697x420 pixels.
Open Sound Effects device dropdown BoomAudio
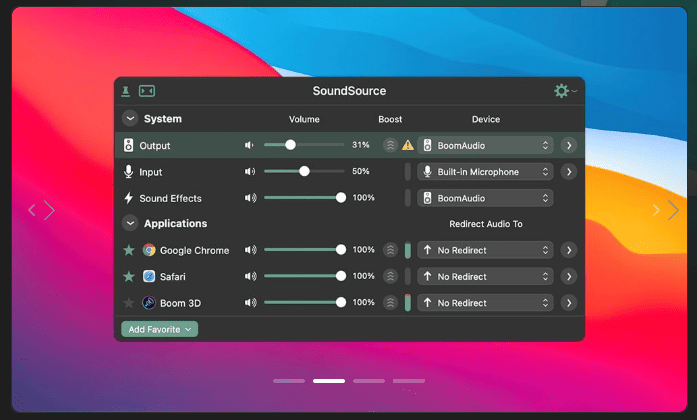[x=485, y=198]
